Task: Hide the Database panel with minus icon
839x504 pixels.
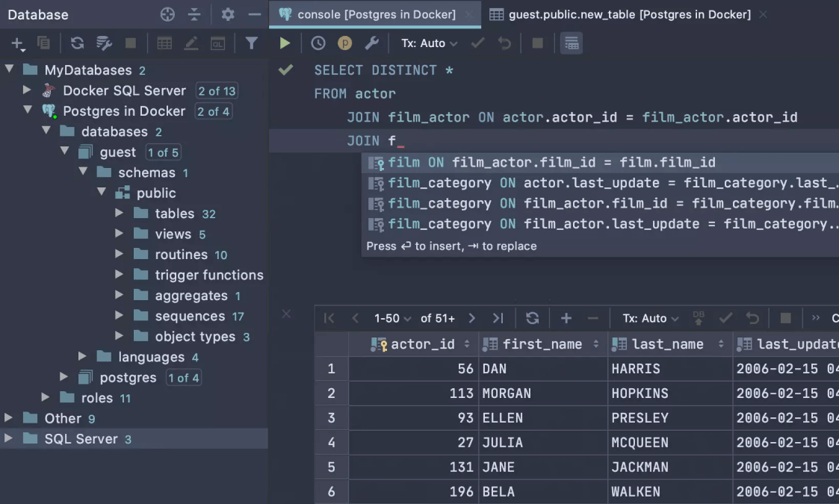Action: [x=255, y=14]
